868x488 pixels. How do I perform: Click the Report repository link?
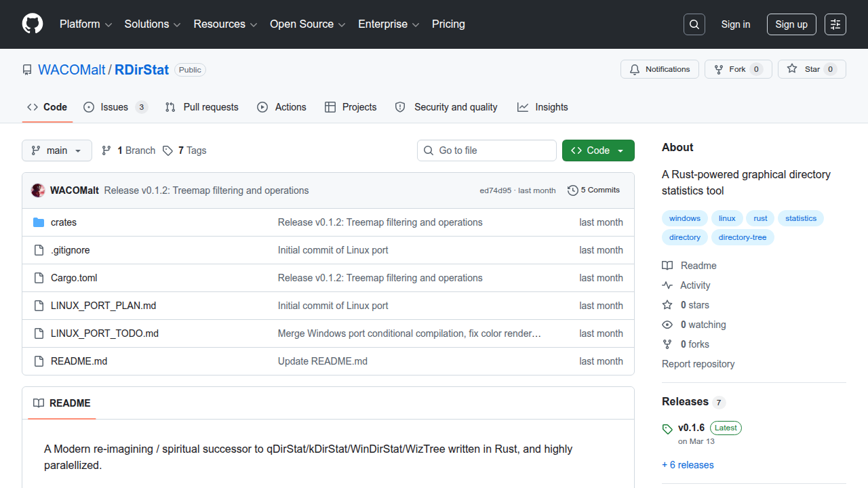tap(698, 364)
